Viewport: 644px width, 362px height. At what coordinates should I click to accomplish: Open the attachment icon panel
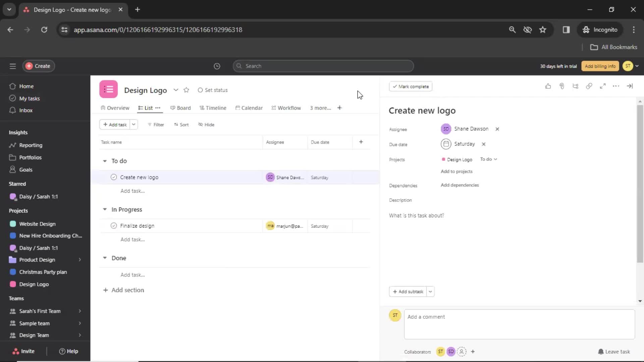coord(562,86)
